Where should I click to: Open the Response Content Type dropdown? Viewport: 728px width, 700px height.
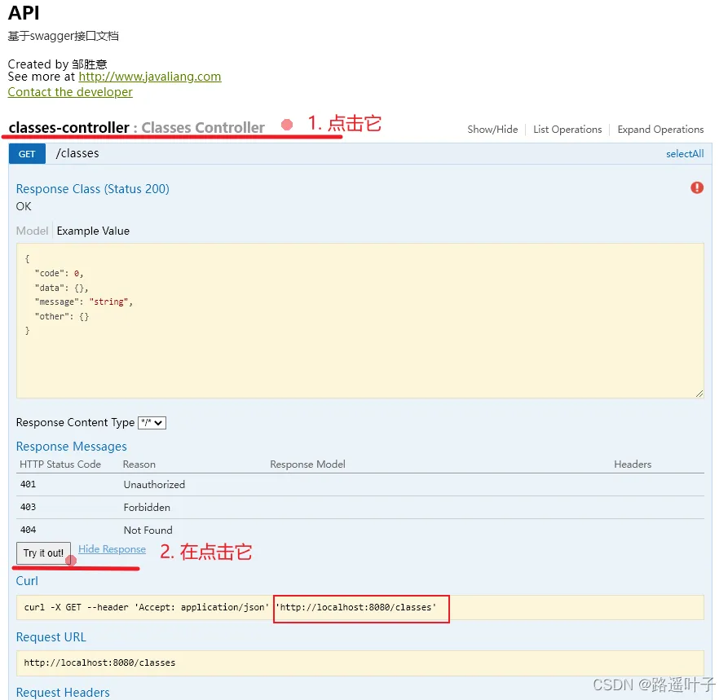click(x=152, y=423)
